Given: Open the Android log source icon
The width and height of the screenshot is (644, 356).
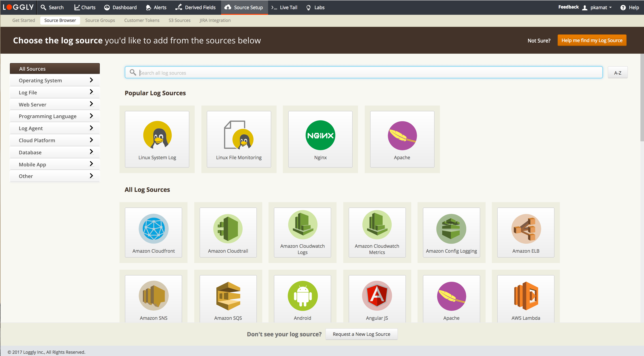Looking at the screenshot, I should [x=302, y=296].
